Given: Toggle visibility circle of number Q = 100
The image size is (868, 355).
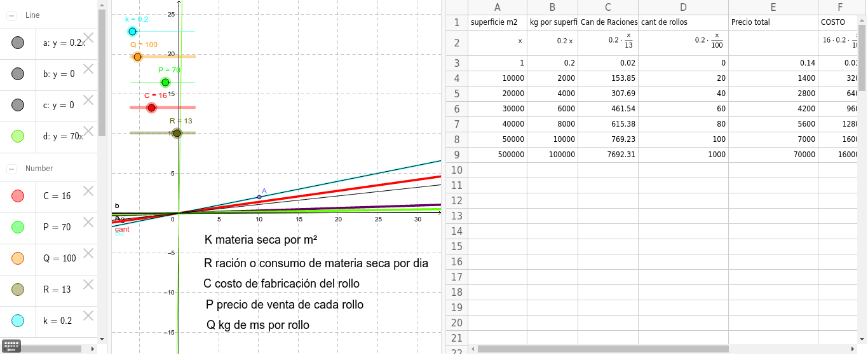Looking at the screenshot, I should (18, 258).
